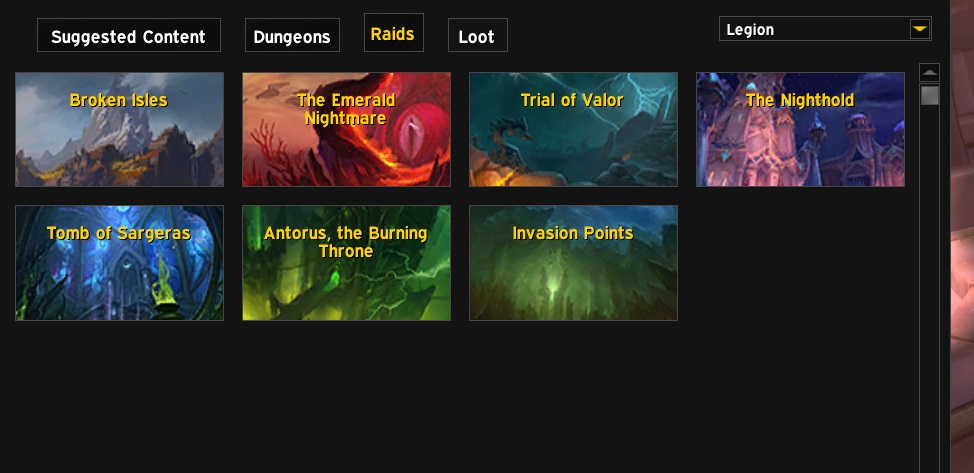
Task: Click the Trial of Valor title text
Action: coord(572,100)
